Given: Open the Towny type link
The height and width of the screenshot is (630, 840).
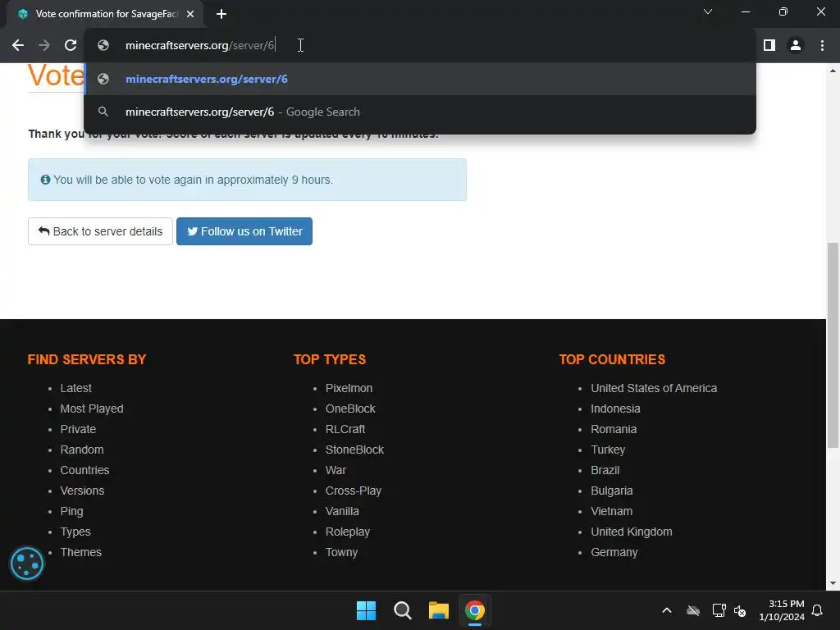Looking at the screenshot, I should click(341, 552).
